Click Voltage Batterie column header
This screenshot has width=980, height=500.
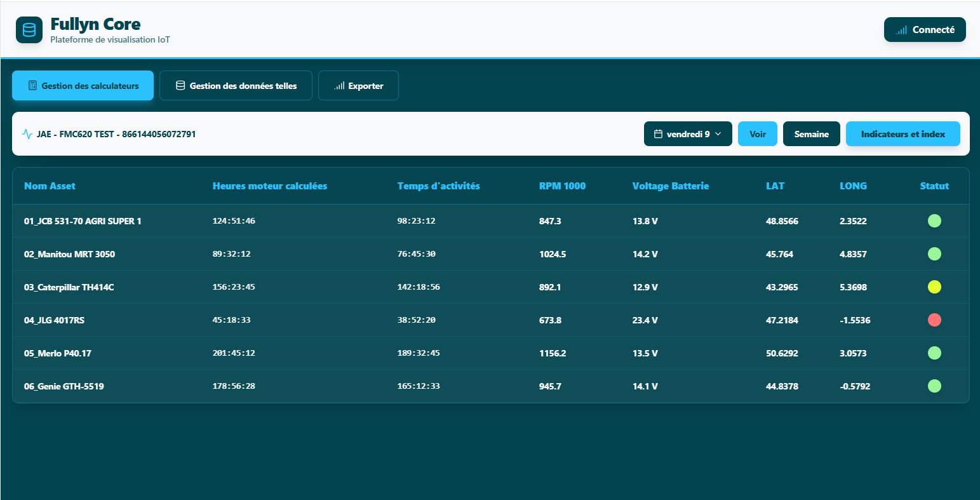671,186
